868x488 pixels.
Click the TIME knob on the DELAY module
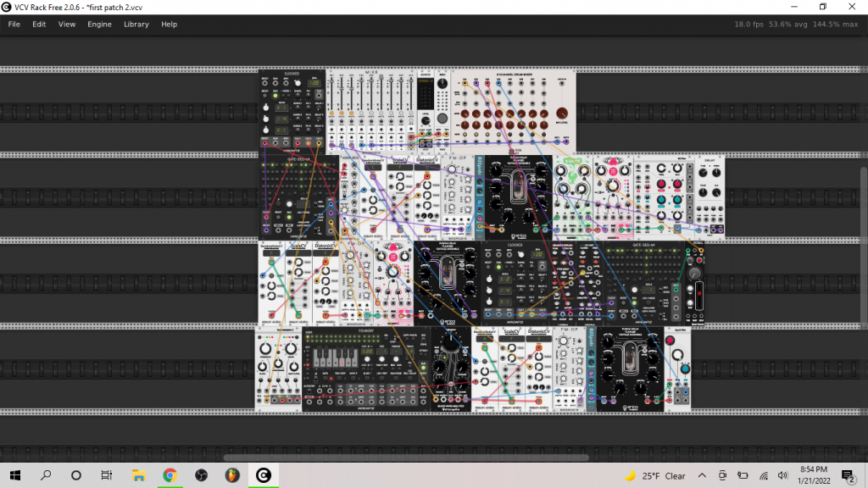(703, 173)
